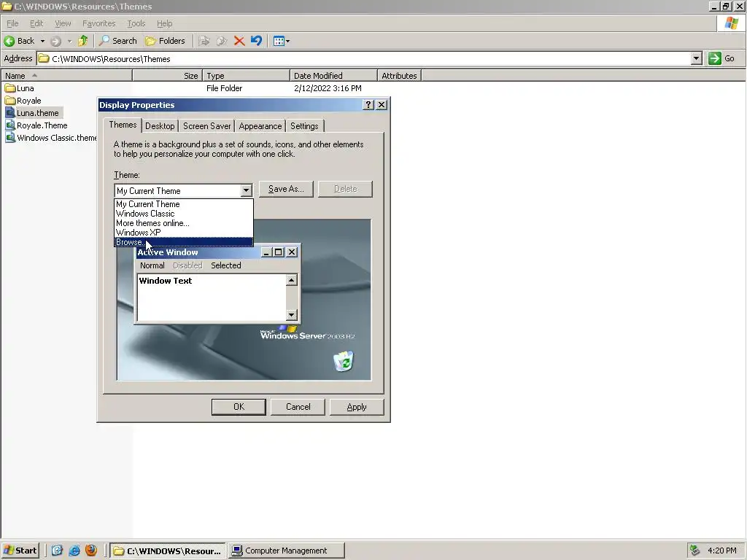
Task: Switch to Computer Management taskbar button
Action: click(286, 551)
